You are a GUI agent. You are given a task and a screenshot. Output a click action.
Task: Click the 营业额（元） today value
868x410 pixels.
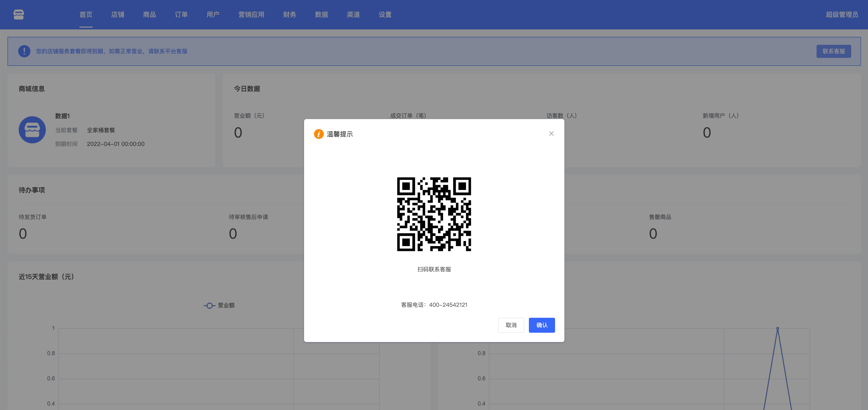coord(238,133)
